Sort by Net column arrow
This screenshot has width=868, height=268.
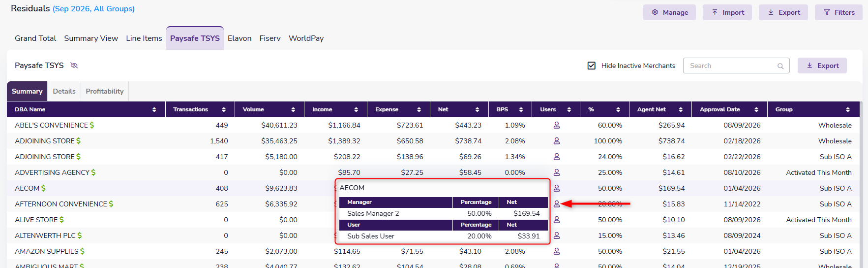pos(477,109)
